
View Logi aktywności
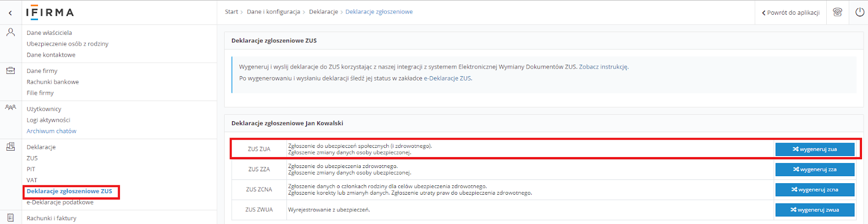pyautogui.click(x=48, y=120)
